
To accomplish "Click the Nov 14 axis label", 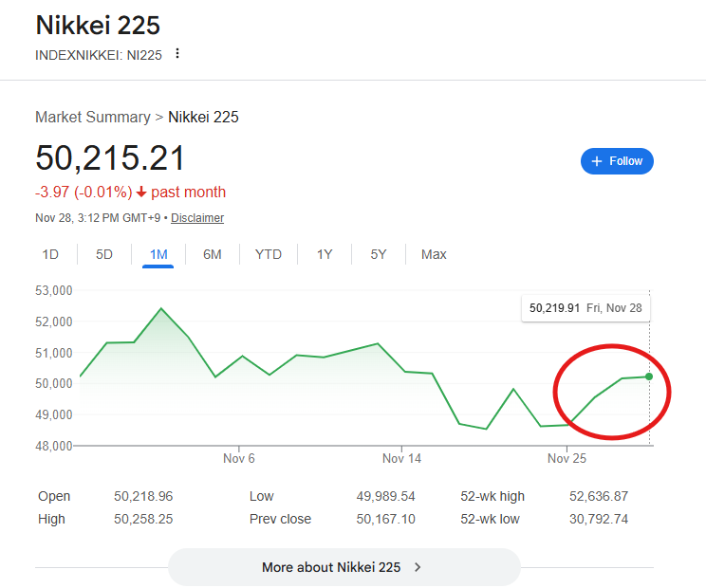I will coord(401,459).
